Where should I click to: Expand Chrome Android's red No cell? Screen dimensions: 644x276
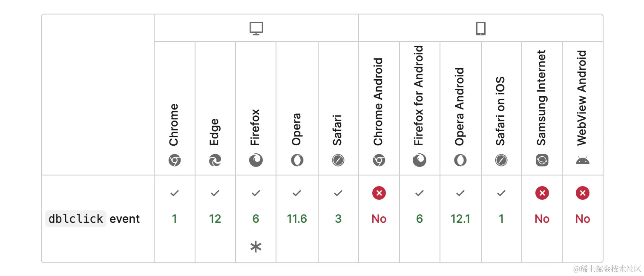pos(379,219)
